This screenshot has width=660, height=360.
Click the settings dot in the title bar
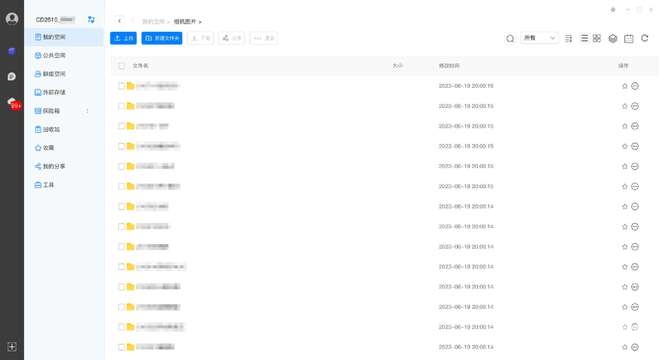[613, 10]
